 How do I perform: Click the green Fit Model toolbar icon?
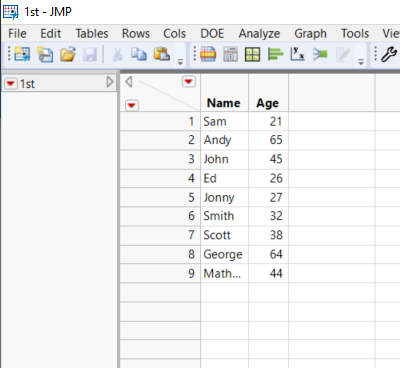(x=320, y=54)
